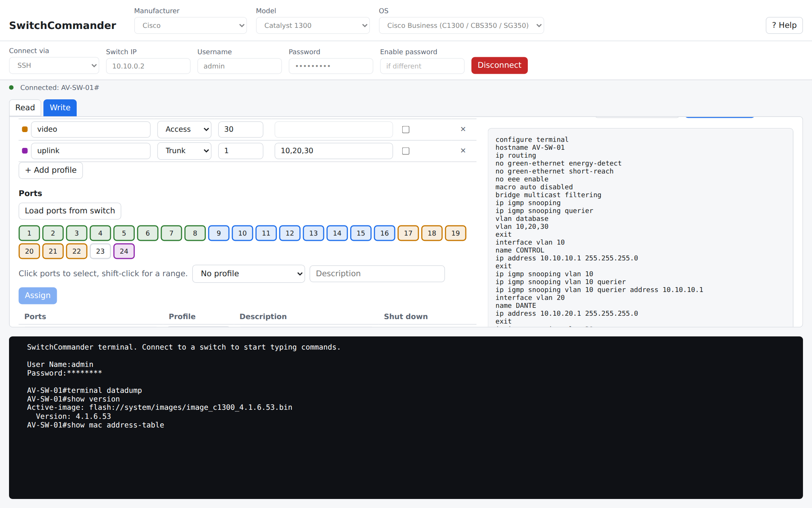The height and width of the screenshot is (508, 812).
Task: Click the video profile name field
Action: 91,129
